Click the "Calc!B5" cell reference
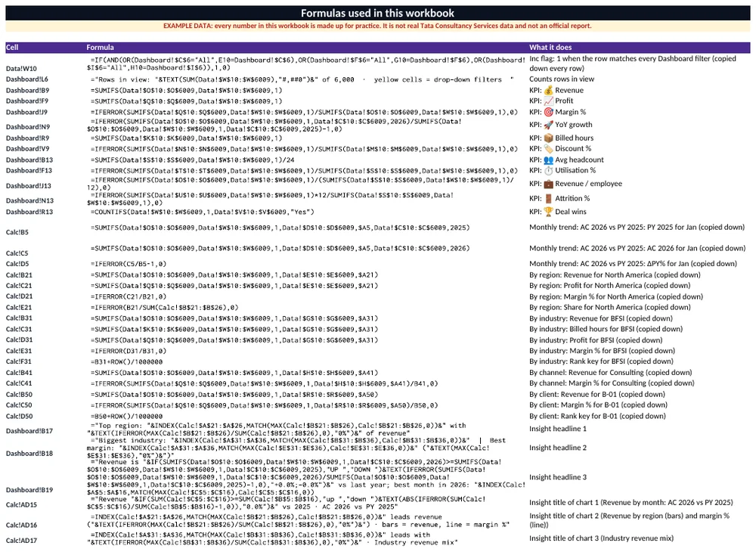 17,232
